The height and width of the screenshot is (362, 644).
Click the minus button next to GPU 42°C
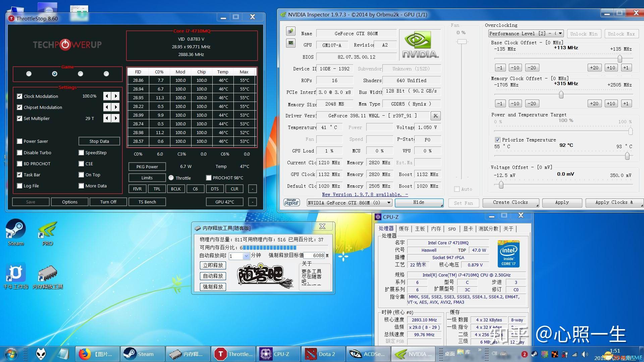click(253, 202)
